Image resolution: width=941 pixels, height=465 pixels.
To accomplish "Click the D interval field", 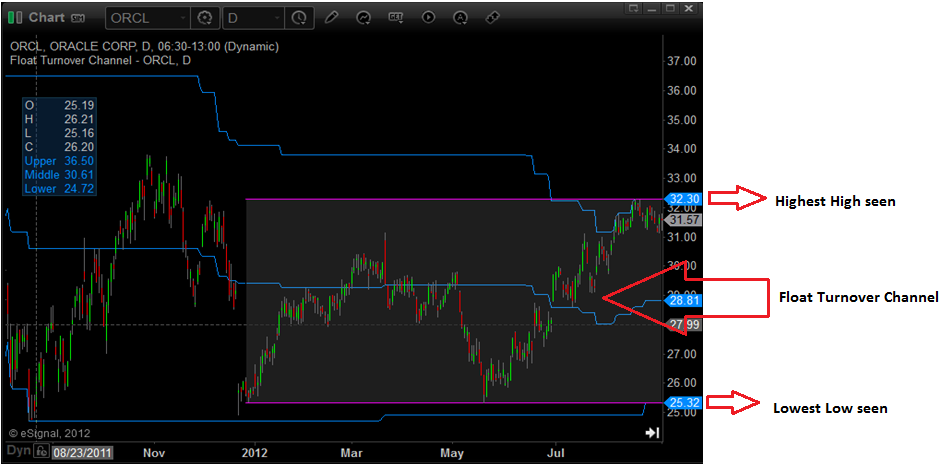I will pyautogui.click(x=253, y=18).
